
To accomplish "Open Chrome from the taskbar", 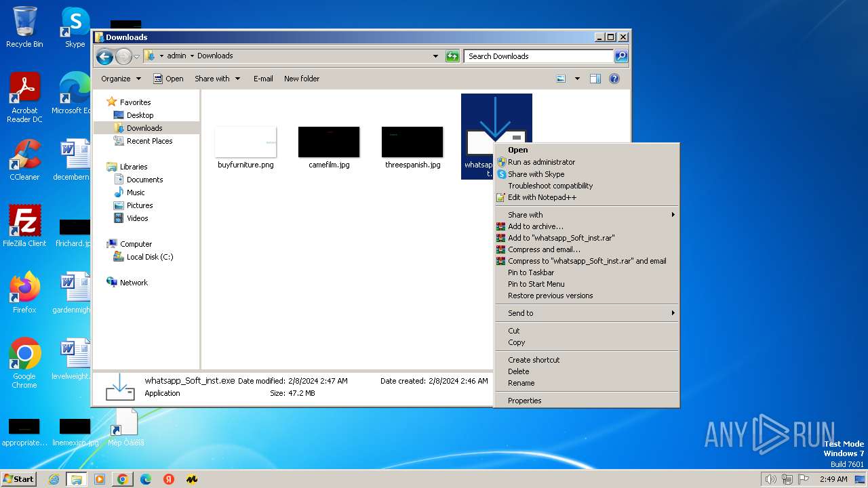I will click(123, 479).
